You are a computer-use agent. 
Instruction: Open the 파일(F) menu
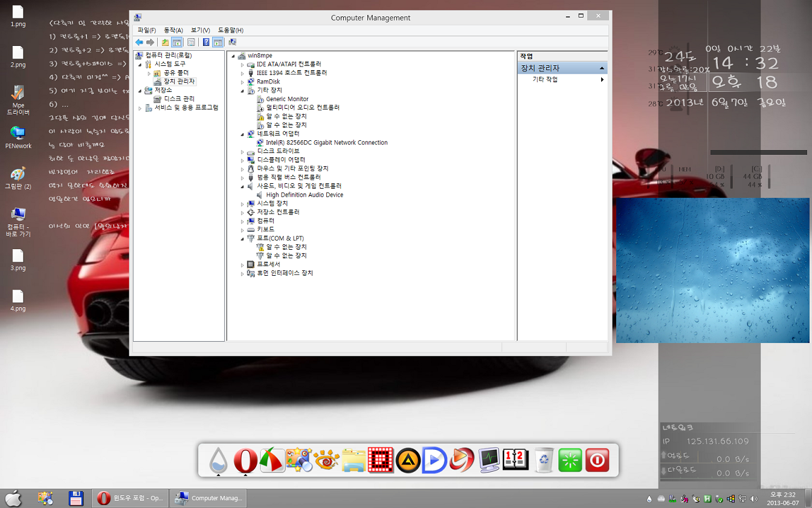[147, 30]
